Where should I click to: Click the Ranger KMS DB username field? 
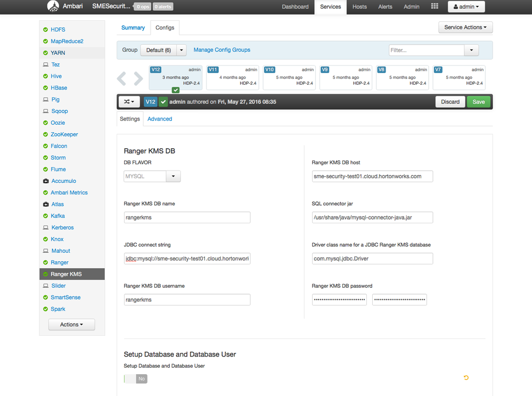tap(187, 300)
